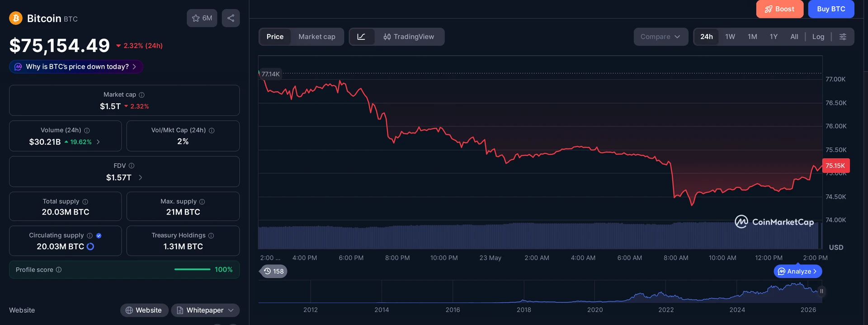Click the Profile score progress bar
Image resolution: width=868 pixels, height=325 pixels.
coord(192,269)
